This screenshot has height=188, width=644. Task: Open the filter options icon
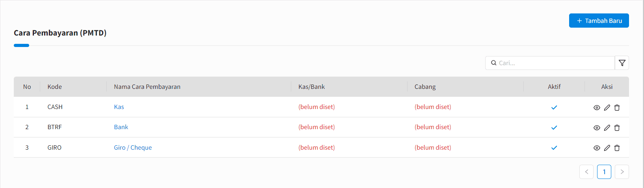622,63
